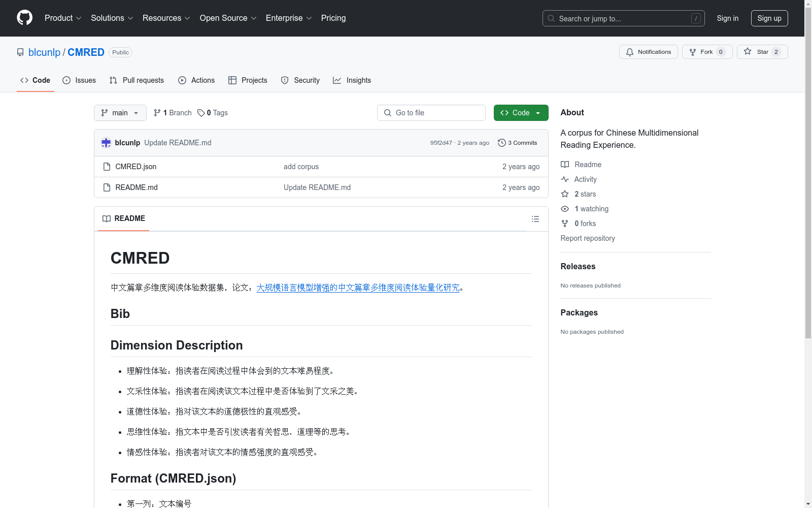Viewport: 812px width, 508px height.
Task: Click the Pull requests icon
Action: point(113,80)
